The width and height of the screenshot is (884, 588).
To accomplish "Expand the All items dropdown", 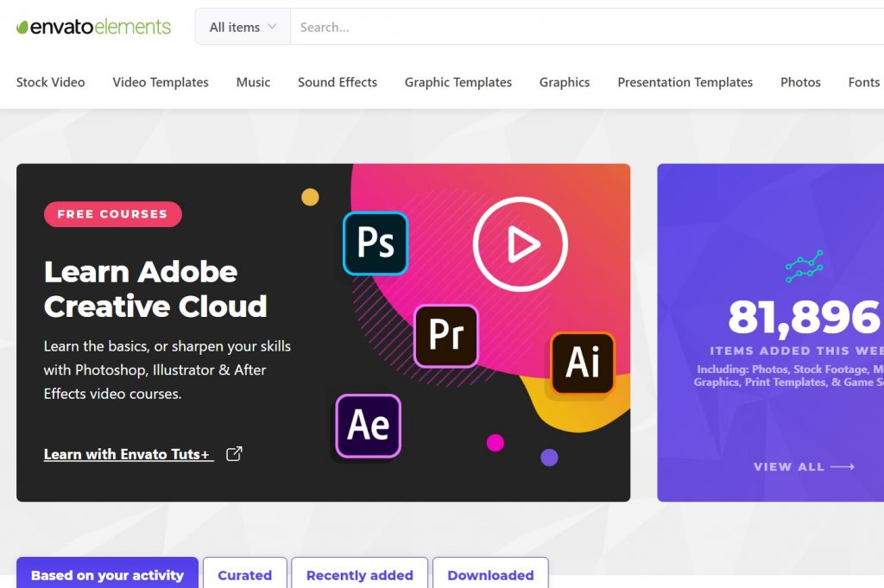I will click(x=243, y=27).
